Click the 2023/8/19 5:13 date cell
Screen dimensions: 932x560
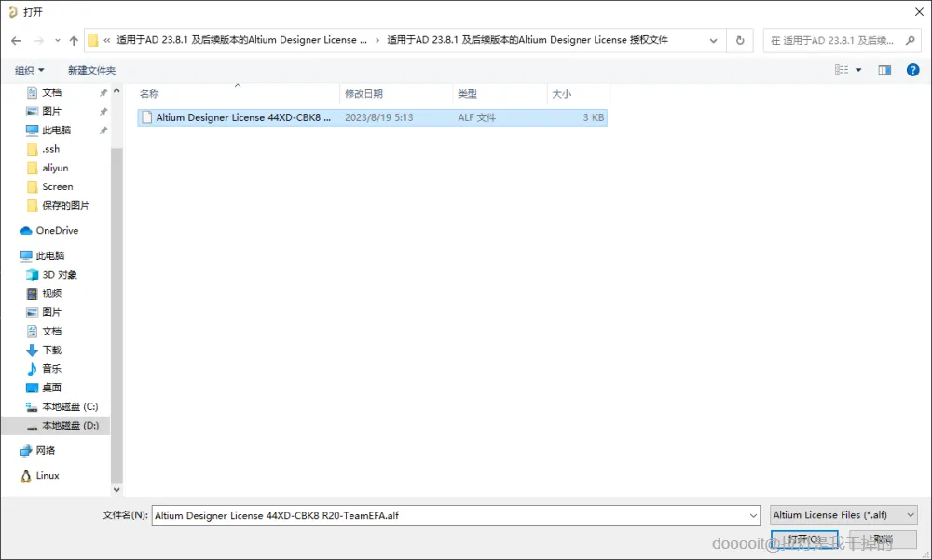pyautogui.click(x=378, y=117)
